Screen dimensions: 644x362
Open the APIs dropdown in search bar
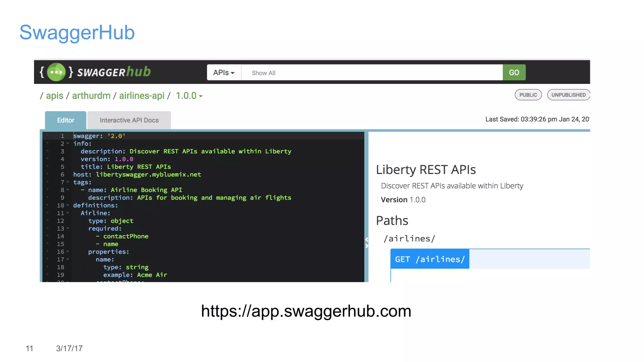pyautogui.click(x=224, y=73)
